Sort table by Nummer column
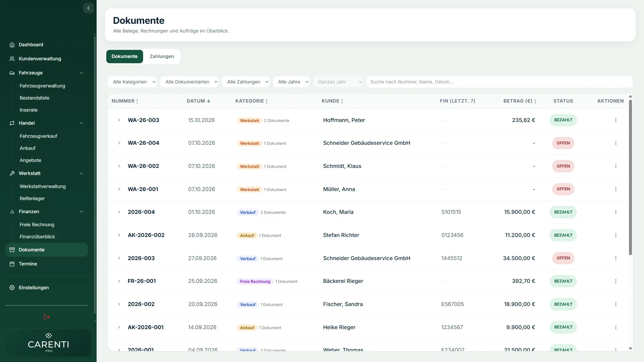 125,101
